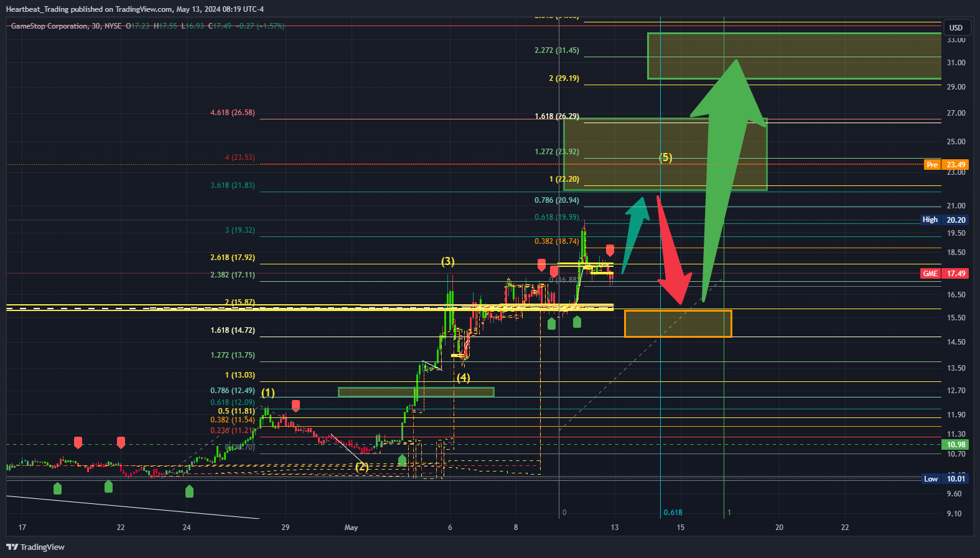Click 27.00 on the price scale
This screenshot has width=980, height=558.
pos(956,113)
